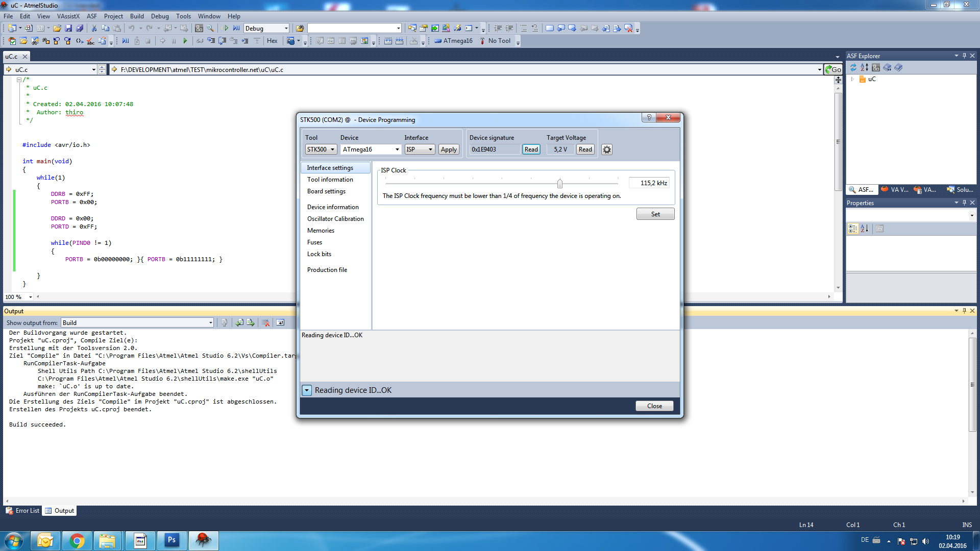Click the Go button in navigation bar
The image size is (980, 551).
coord(834,70)
